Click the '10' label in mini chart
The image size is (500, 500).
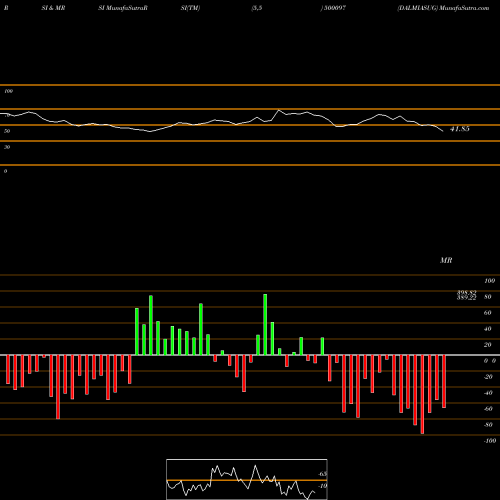click(322, 486)
